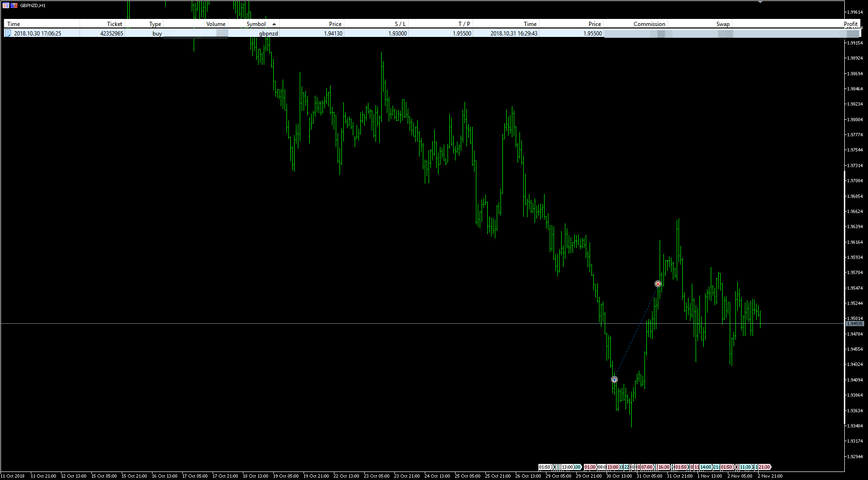Image resolution: width=868 pixels, height=480 pixels.
Task: Click the Commission column header
Action: 649,24
